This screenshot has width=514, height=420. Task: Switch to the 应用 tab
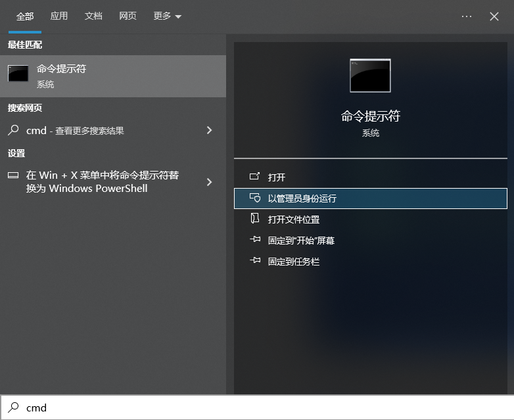59,16
